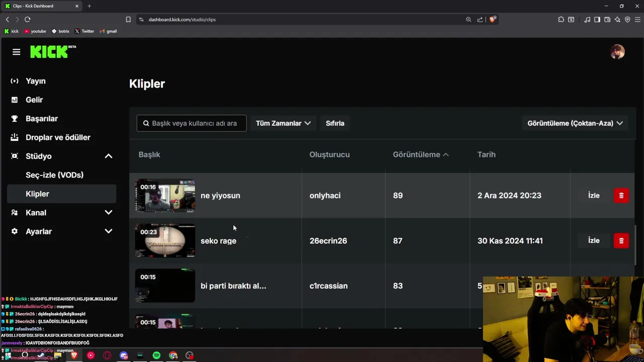Go back with the browser back arrow

(8, 20)
